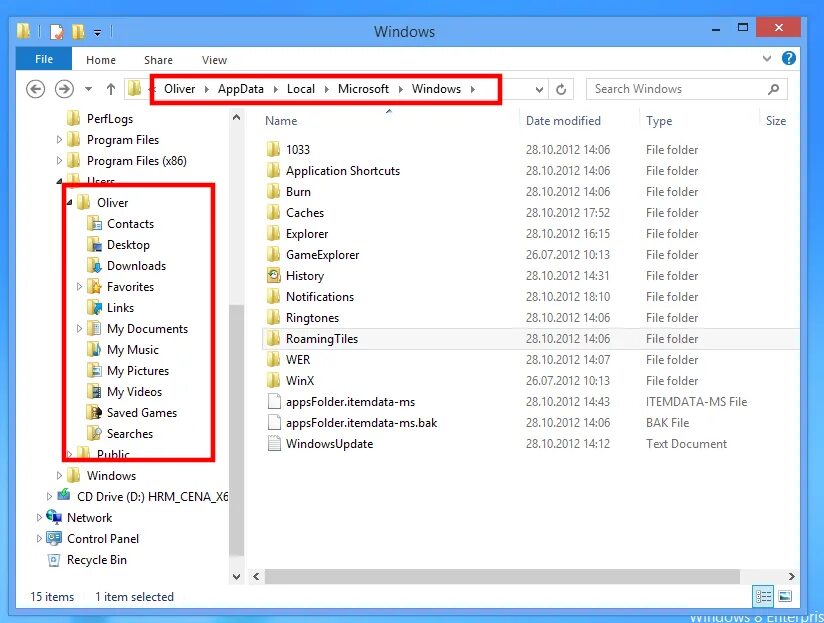824x623 pixels.
Task: Click Local in the address breadcrumb
Action: 301,89
